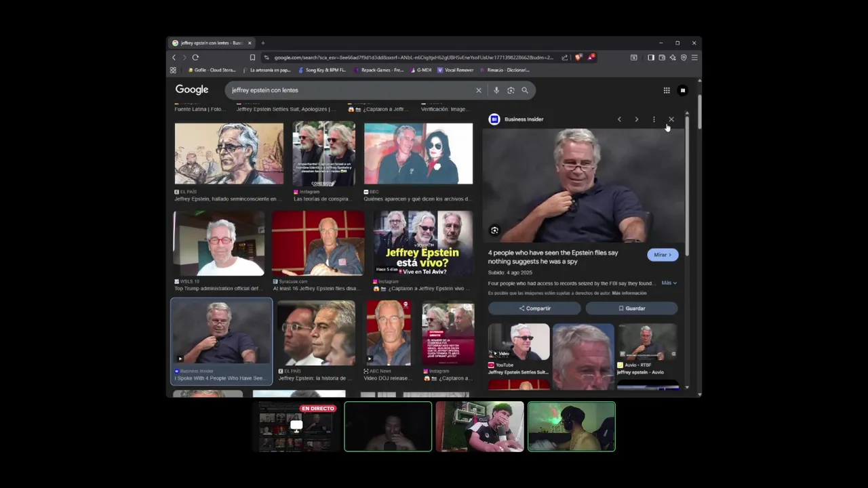Viewport: 868px width, 488px height.
Task: Open the La artesanía en pap... bookmark
Action: point(267,70)
